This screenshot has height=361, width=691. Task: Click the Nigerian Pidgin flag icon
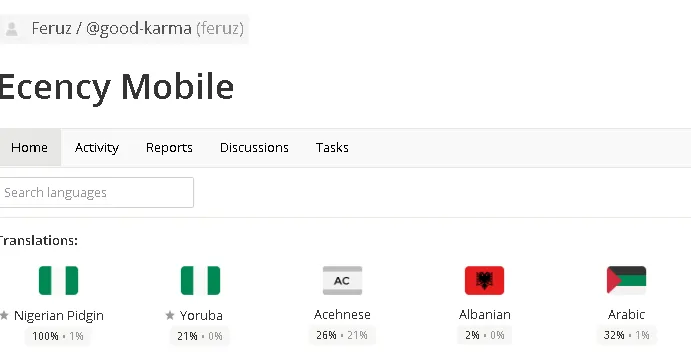pos(59,280)
